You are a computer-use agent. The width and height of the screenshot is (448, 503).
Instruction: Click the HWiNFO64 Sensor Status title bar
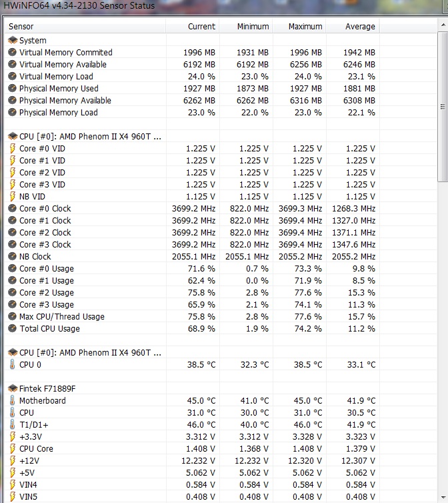tap(224, 7)
